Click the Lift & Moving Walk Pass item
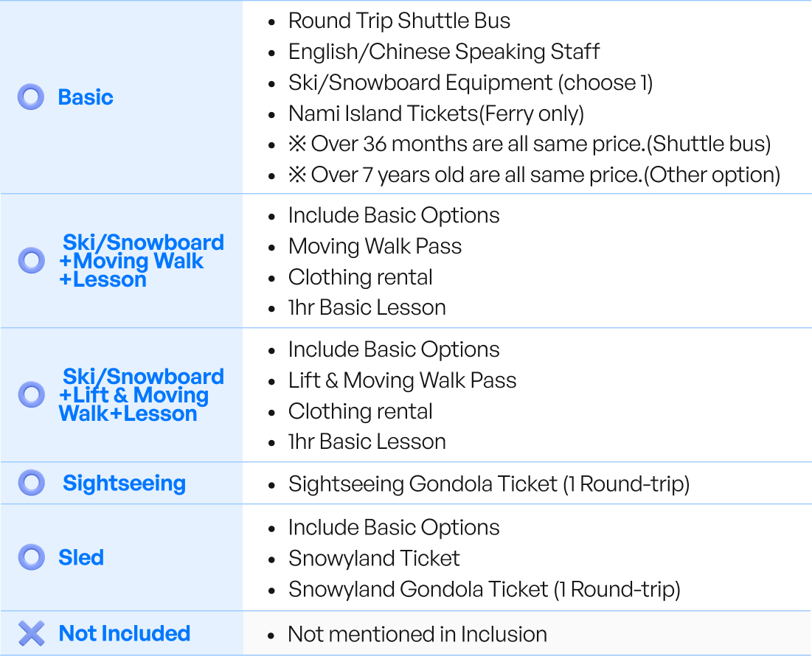Viewport: 812px width, 656px height. click(402, 380)
